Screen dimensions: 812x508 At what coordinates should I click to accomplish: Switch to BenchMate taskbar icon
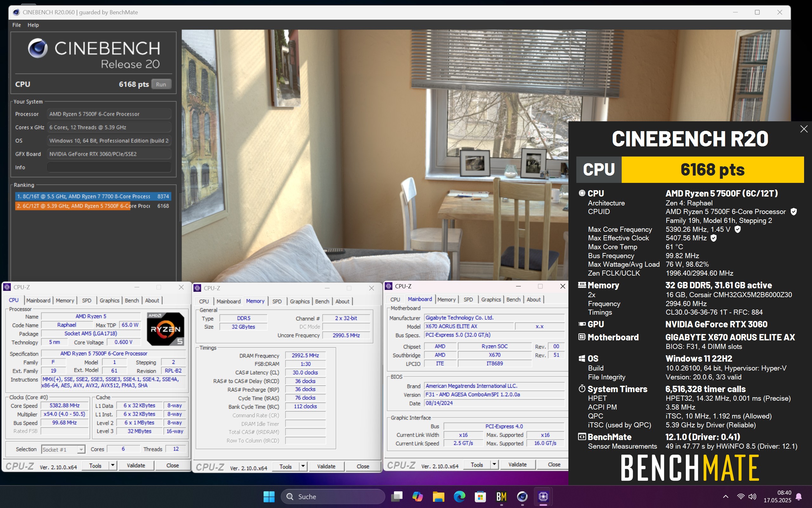[x=501, y=496]
